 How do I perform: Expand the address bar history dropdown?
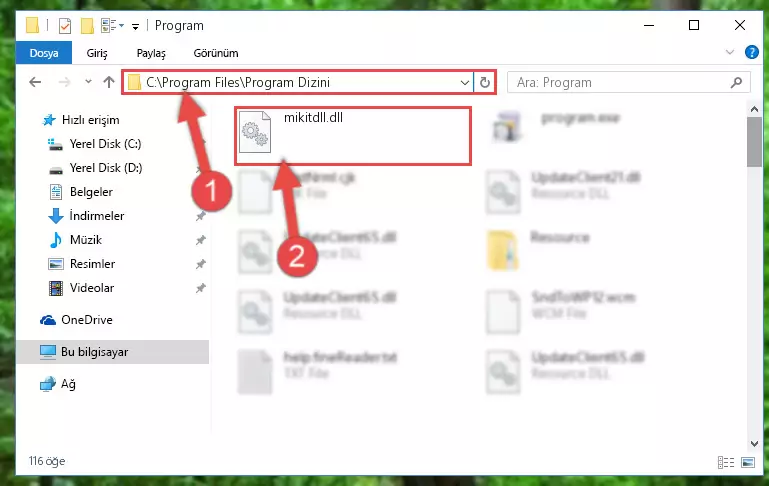click(464, 82)
